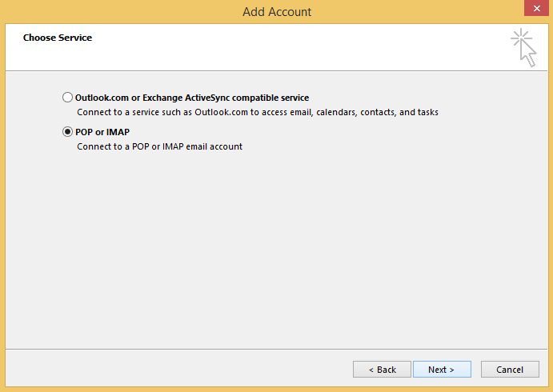Image resolution: width=553 pixels, height=392 pixels.
Task: Click the "Outlook.com or Exchange ActiveSync compatible service" label
Action: coord(191,98)
